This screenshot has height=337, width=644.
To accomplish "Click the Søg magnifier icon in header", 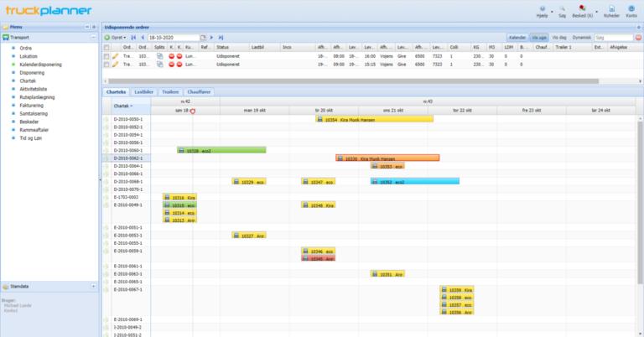I will pos(562,8).
